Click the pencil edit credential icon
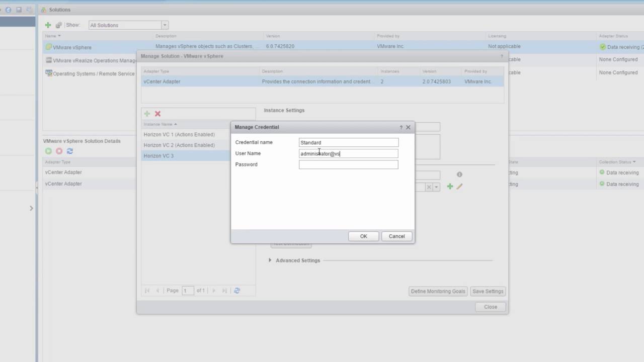Viewport: 644px width, 362px height. [459, 187]
